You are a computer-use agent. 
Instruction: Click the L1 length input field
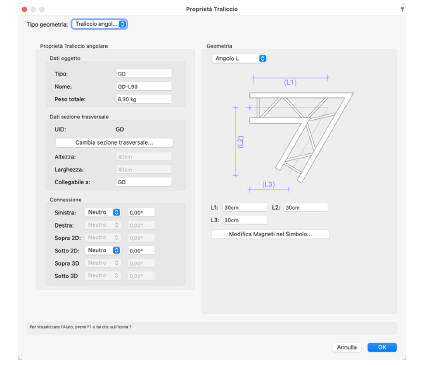(x=245, y=207)
